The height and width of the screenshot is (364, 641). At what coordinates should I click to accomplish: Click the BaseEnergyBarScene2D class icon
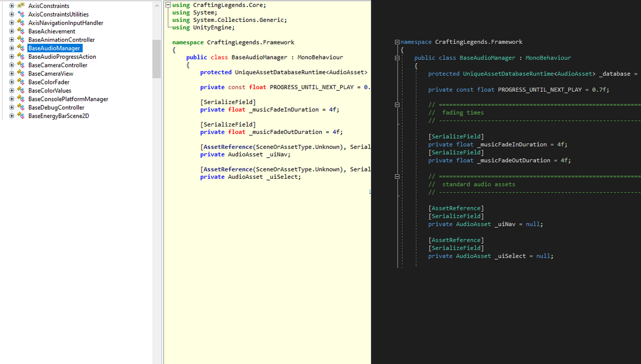coord(20,116)
